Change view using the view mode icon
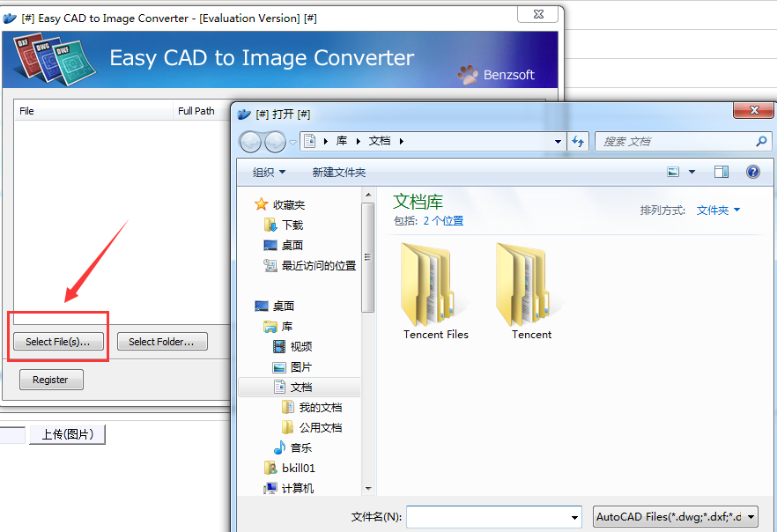 (x=673, y=172)
